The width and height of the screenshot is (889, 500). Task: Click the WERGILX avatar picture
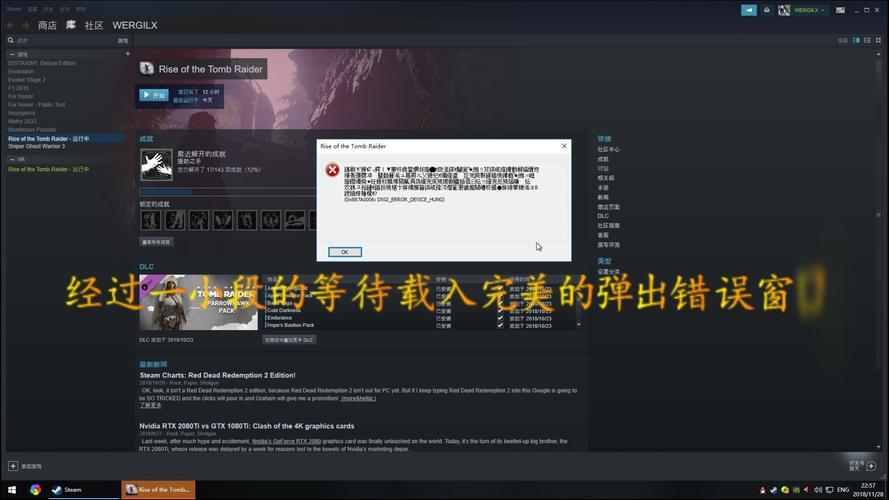point(784,10)
